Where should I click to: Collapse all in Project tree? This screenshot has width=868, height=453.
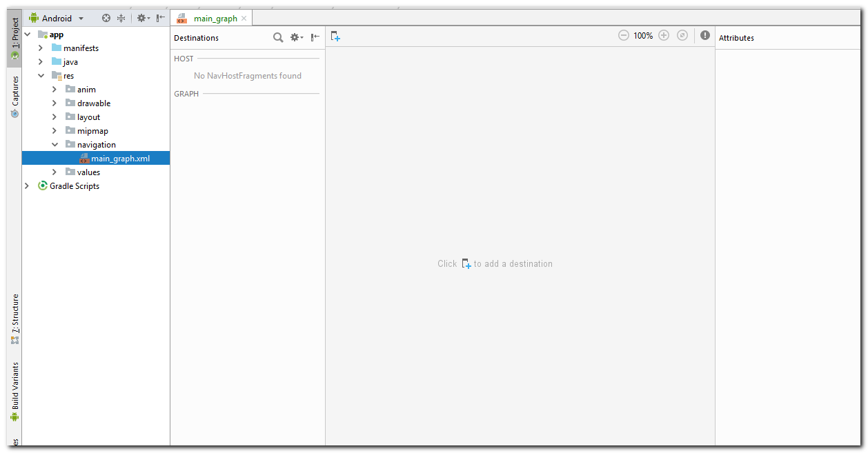[121, 19]
